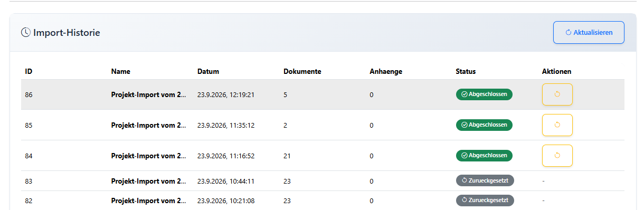Screen dimensions: 644x210
Task: Click the Name column header
Action: 121,71
